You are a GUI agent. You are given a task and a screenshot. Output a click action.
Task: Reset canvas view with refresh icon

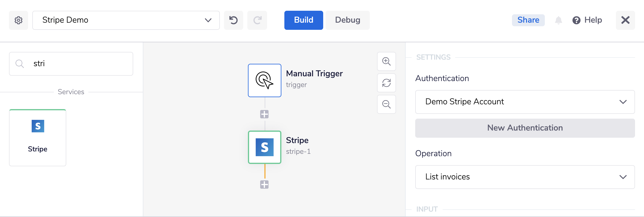(387, 83)
